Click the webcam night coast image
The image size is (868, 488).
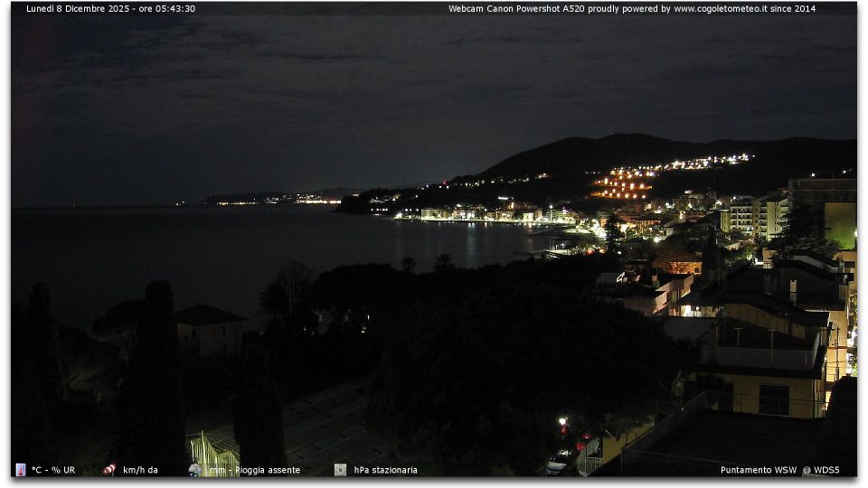pyautogui.click(x=434, y=239)
